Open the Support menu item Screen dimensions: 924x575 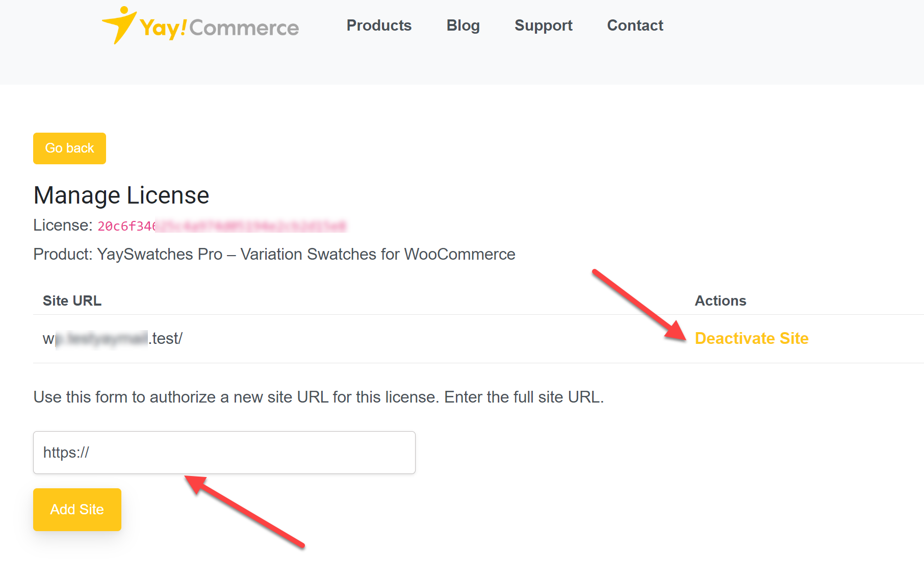[543, 26]
